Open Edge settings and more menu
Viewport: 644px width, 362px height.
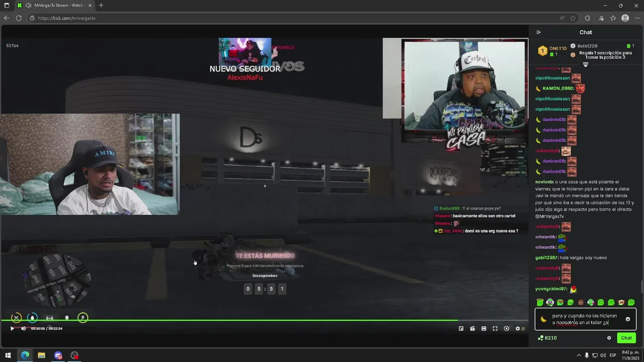(x=637, y=18)
